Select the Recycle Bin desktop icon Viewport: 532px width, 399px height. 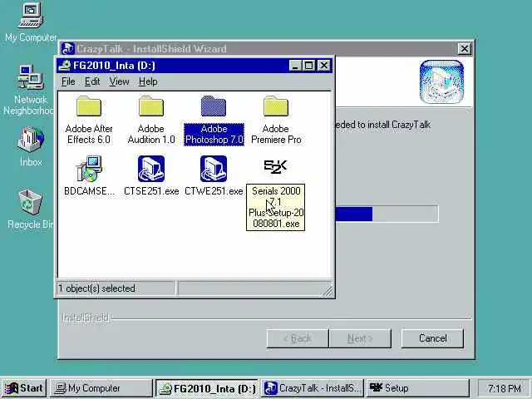tap(31, 202)
